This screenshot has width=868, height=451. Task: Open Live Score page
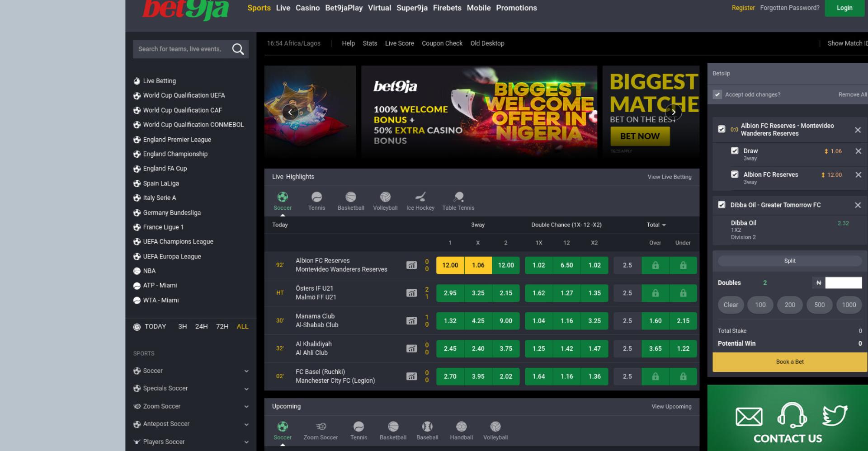pyautogui.click(x=399, y=43)
